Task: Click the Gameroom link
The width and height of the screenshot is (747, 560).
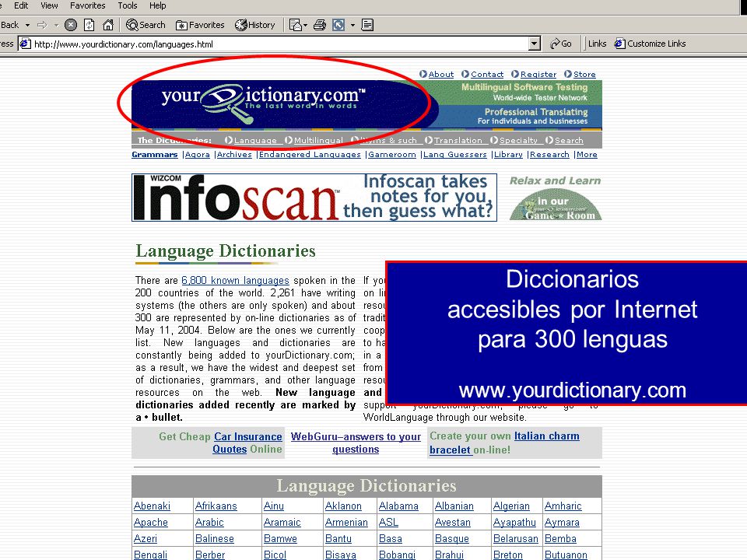Action: pyautogui.click(x=392, y=154)
